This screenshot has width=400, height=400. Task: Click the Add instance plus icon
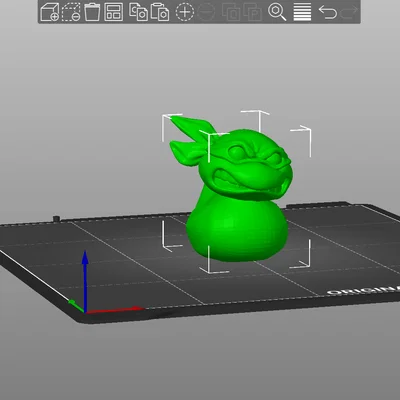coord(185,12)
